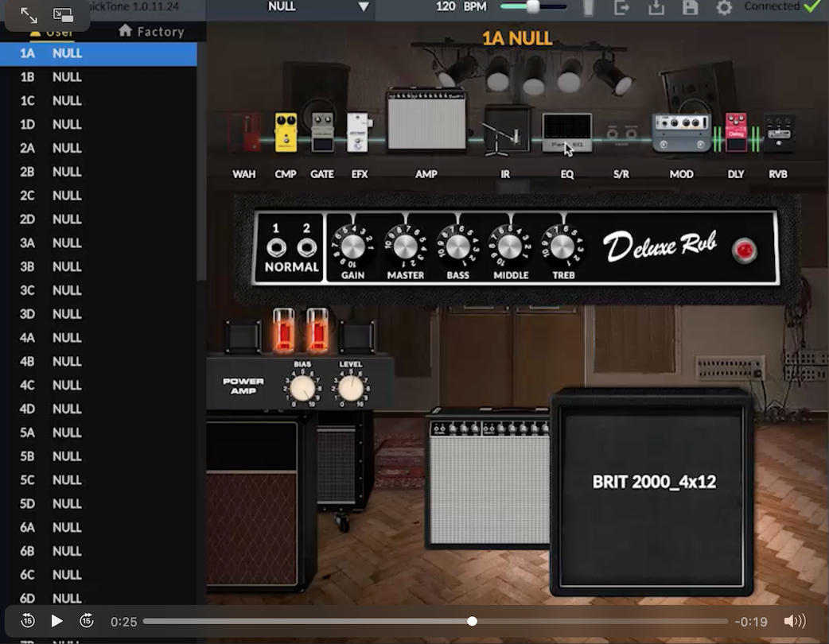Select the black RVB reverb pedal
Image resolution: width=829 pixels, height=644 pixels.
pyautogui.click(x=779, y=133)
